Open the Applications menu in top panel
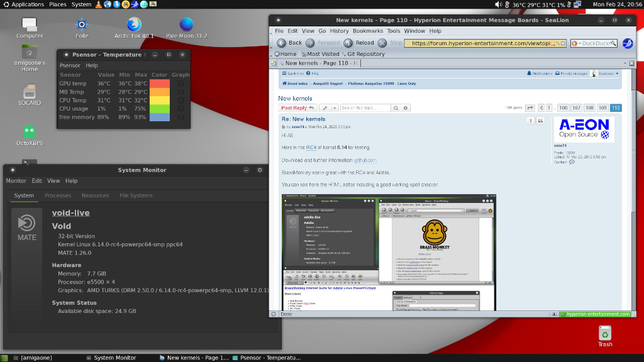Viewport: 644px width, 362px height. (23, 4)
